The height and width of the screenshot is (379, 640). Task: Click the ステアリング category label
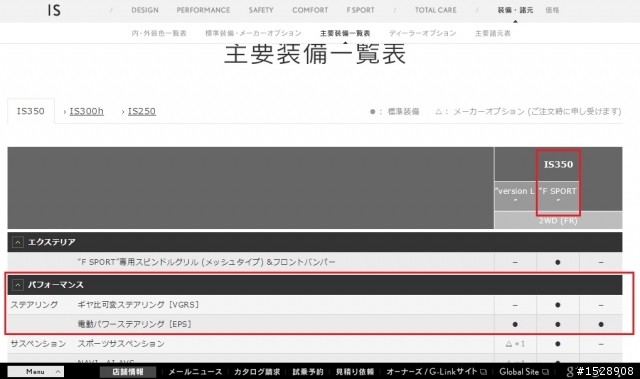coord(34,305)
